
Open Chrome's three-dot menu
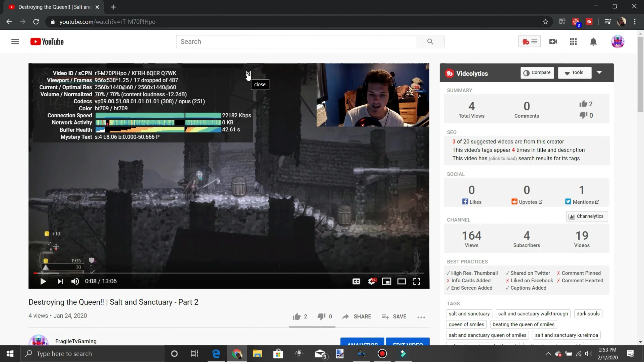point(635,22)
